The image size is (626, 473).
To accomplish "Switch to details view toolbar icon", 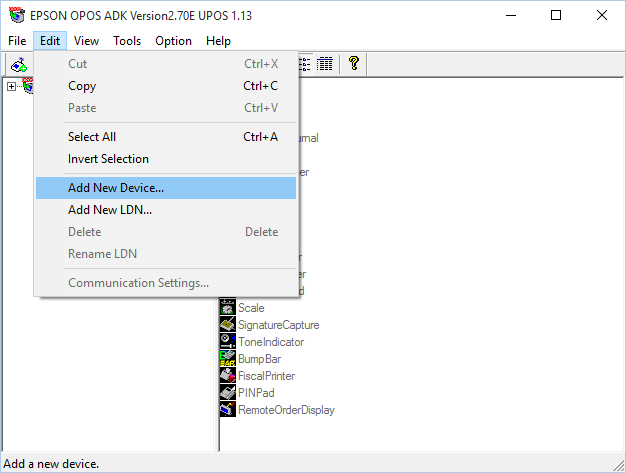I will (x=325, y=64).
